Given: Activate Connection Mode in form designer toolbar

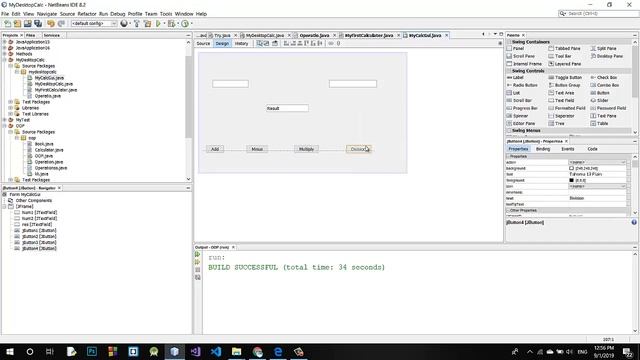Looking at the screenshot, I should coord(266,43).
